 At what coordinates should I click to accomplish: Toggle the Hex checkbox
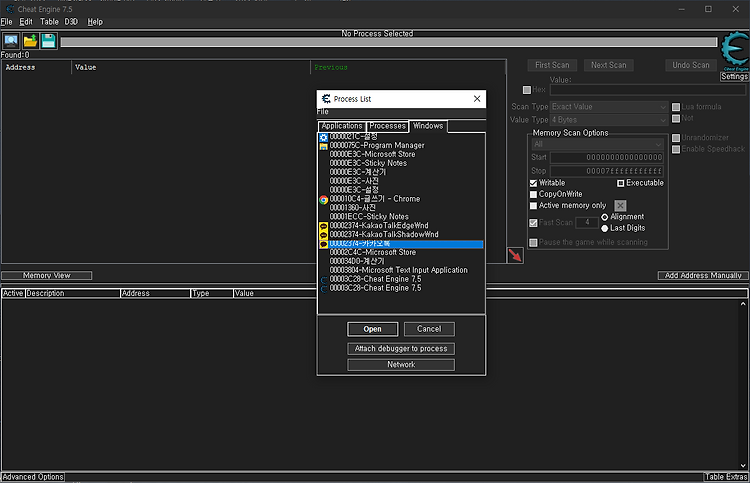click(x=527, y=90)
